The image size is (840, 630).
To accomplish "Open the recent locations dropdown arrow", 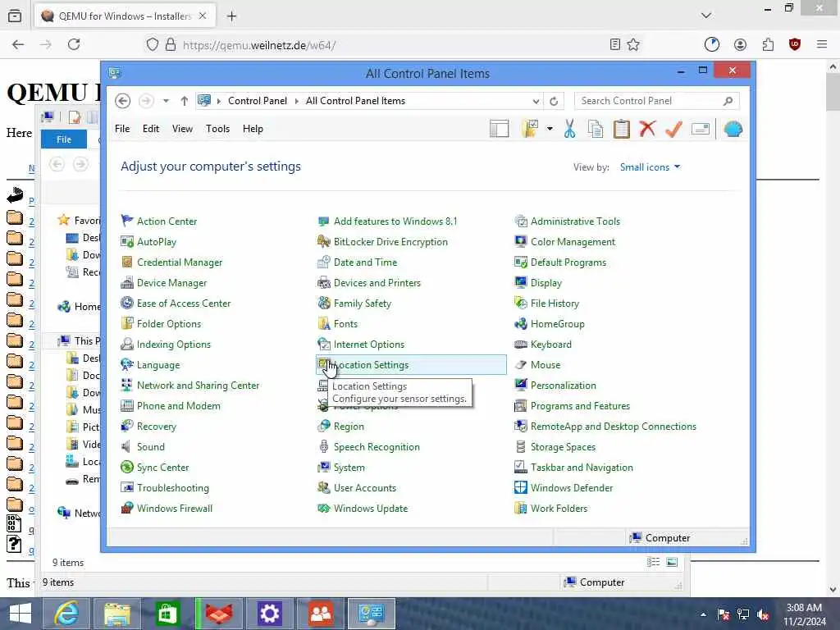I will [x=166, y=101].
